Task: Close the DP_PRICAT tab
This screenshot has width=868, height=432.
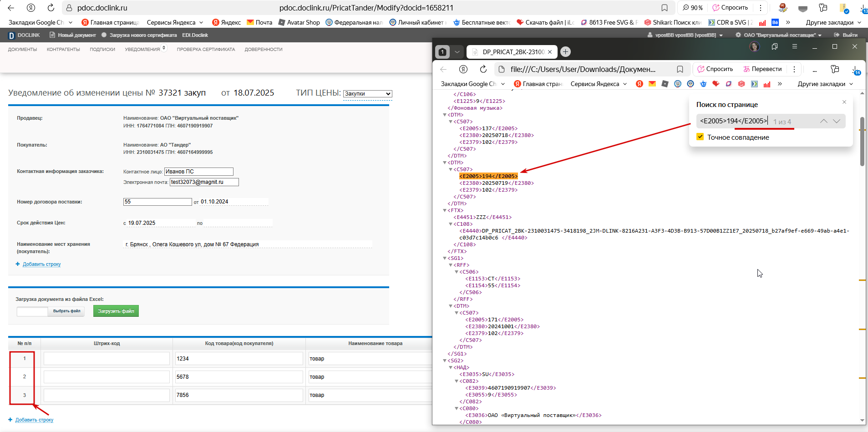Action: click(550, 52)
